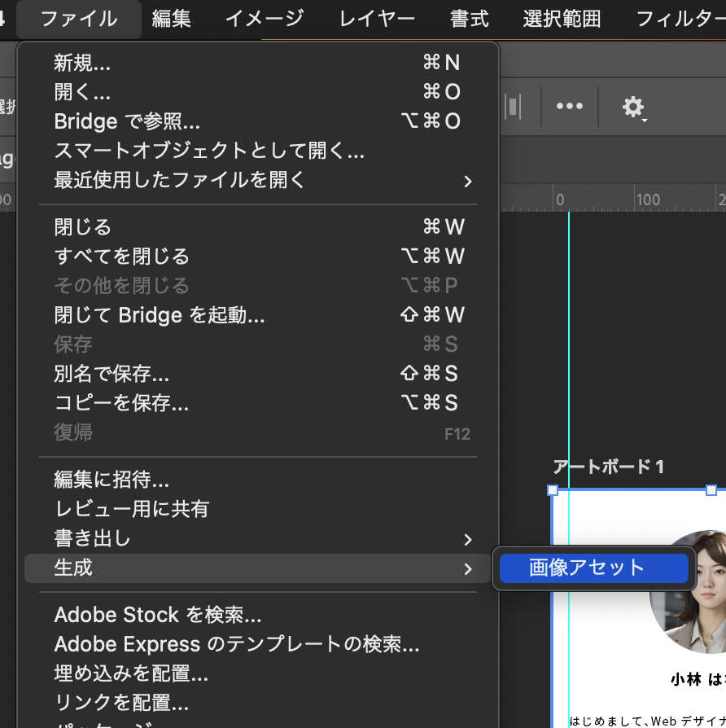Click the three-dots more options icon
This screenshot has height=728, width=726.
(x=569, y=107)
